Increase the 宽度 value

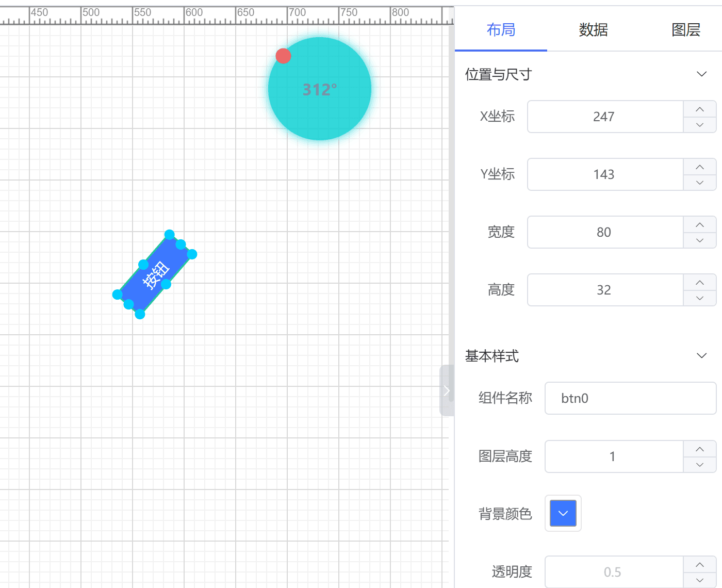click(700, 224)
